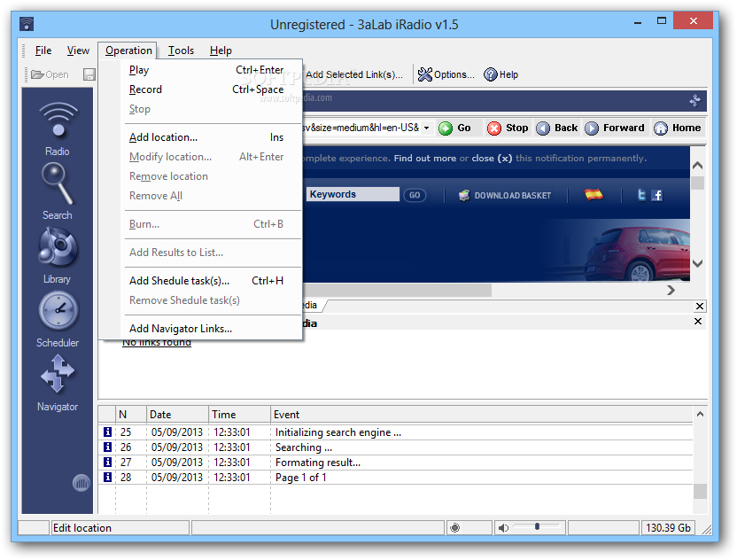Click the close (x) notification link

pos(492,158)
